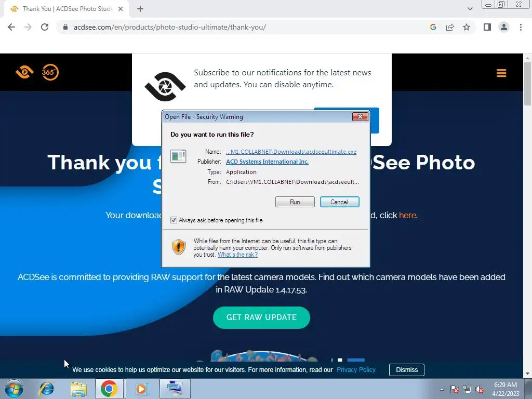Uncheck Always ask before opening this file
This screenshot has width=532, height=399.
(174, 220)
